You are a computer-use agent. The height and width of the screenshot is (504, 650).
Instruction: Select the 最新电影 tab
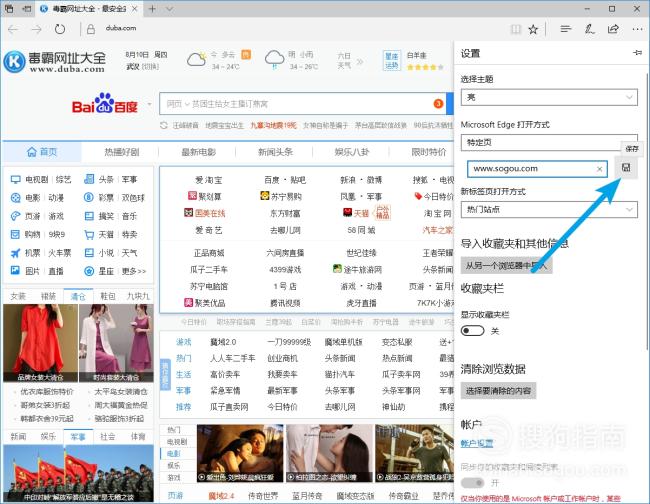(199, 152)
